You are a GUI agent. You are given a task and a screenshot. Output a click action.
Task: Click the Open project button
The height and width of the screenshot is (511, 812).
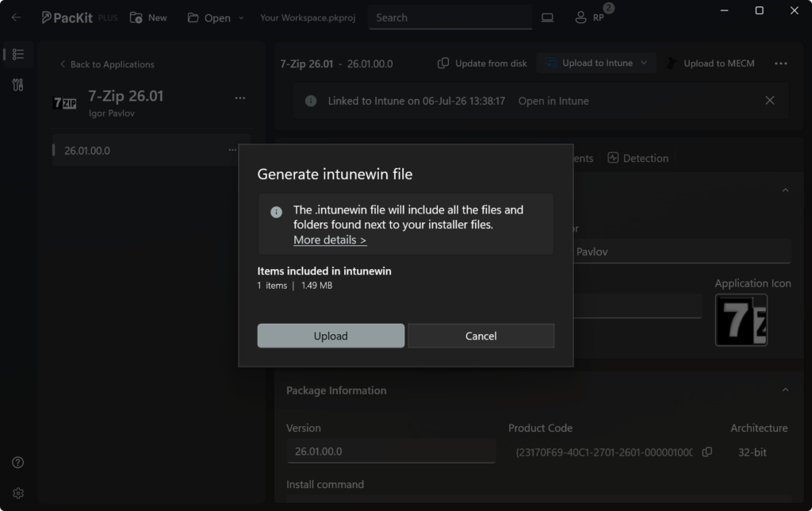pyautogui.click(x=209, y=17)
